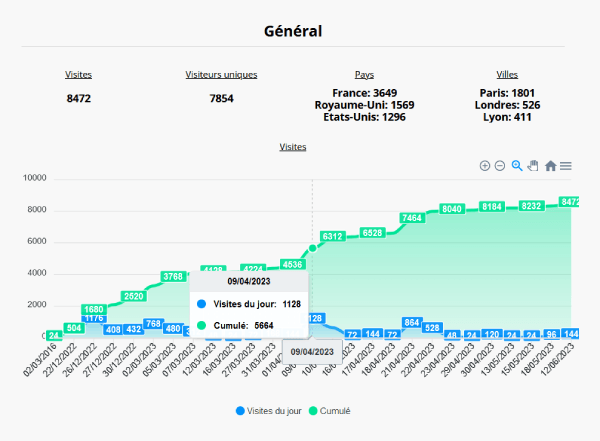The image size is (600, 441).
Task: Click the green 8184 data label
Action: coord(492,207)
